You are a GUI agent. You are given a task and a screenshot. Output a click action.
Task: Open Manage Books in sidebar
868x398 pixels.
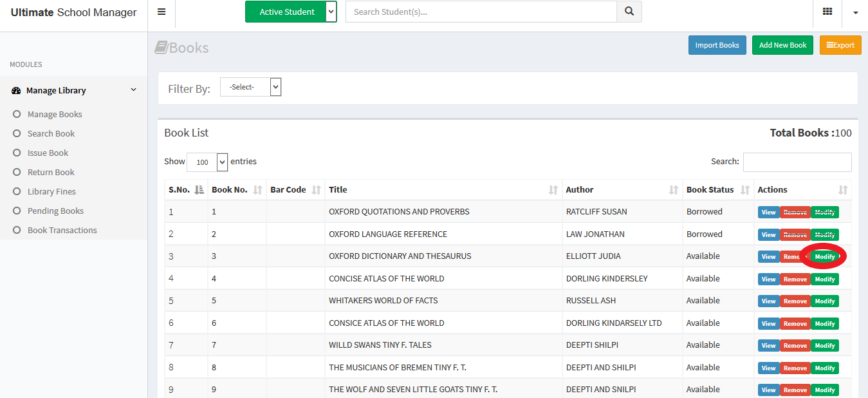tap(55, 114)
